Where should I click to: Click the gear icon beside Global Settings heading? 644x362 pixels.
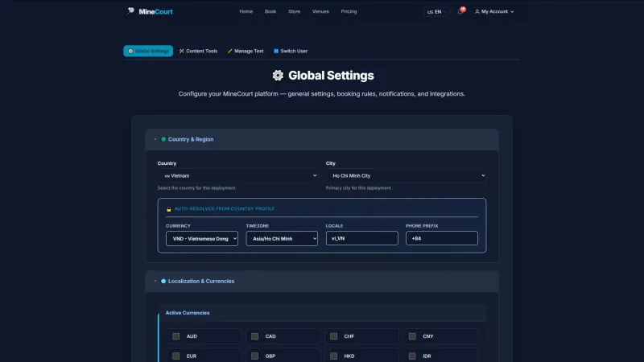278,75
